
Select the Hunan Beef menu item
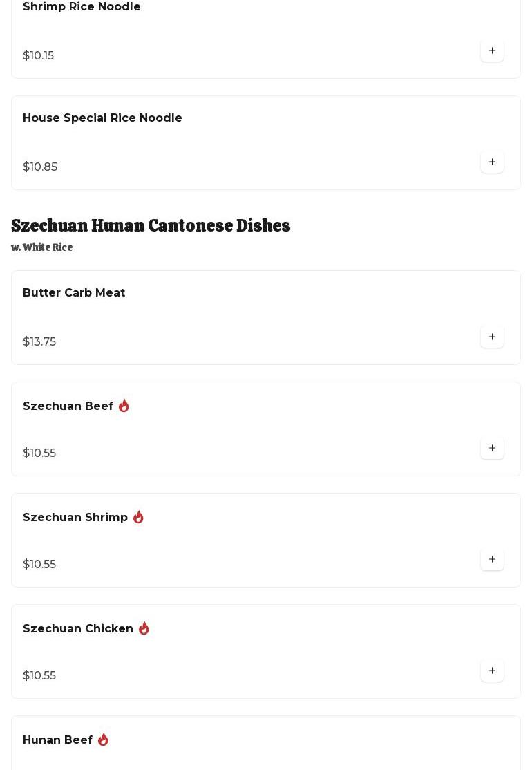58,740
